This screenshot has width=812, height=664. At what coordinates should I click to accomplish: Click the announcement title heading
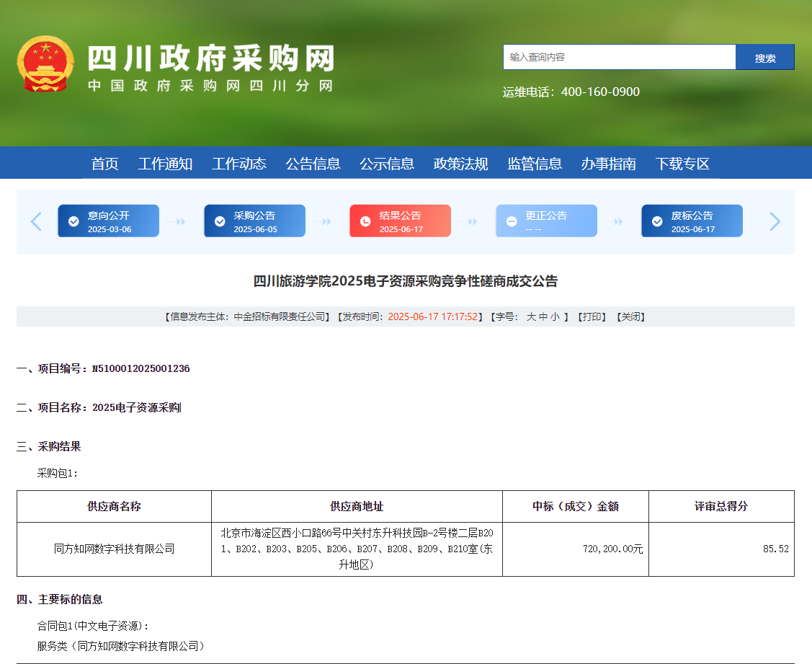[x=406, y=281]
